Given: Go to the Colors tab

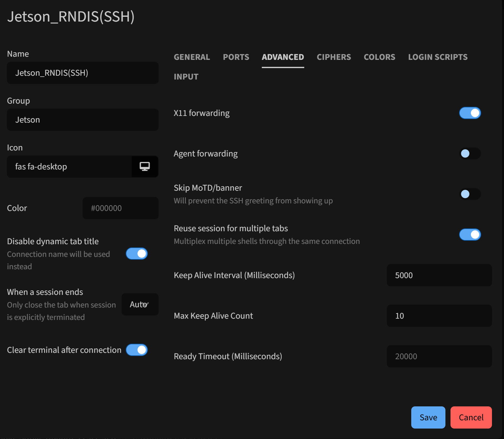Looking at the screenshot, I should [379, 57].
